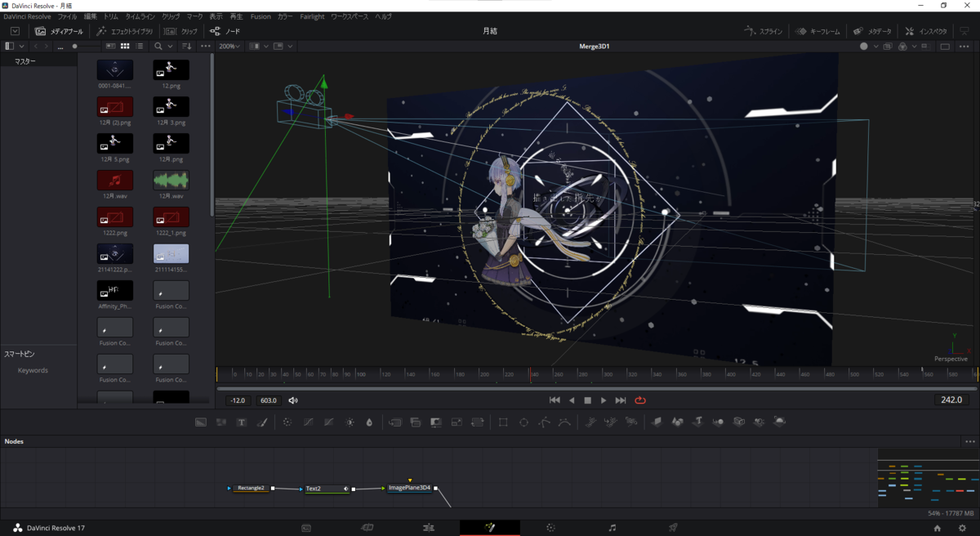Viewport: 980px width, 536px height.
Task: Add a Shape 3D node
Action: coord(677,422)
